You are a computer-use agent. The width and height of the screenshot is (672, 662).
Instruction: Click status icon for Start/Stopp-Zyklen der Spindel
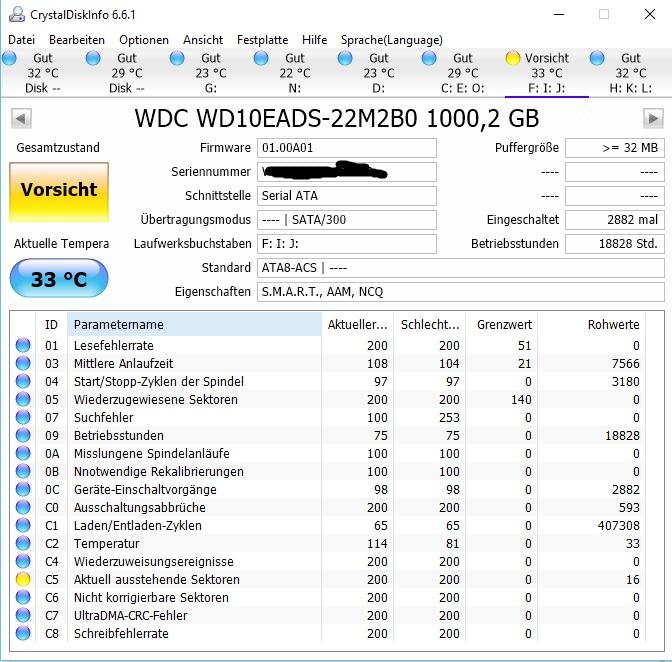(23, 381)
